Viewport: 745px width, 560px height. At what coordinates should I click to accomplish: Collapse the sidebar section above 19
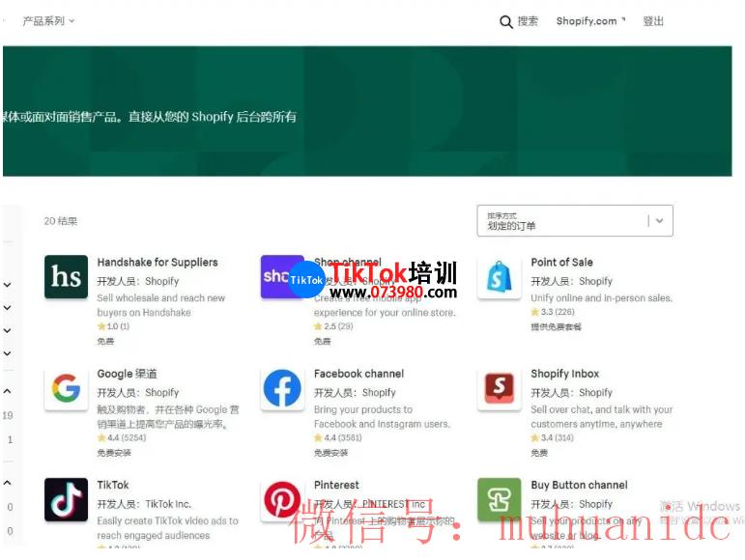click(x=7, y=392)
